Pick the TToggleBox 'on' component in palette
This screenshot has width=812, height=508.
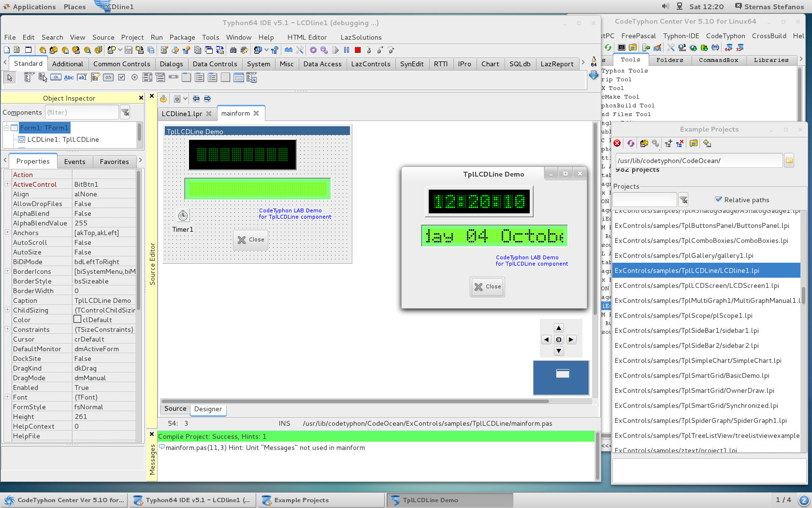pos(108,77)
